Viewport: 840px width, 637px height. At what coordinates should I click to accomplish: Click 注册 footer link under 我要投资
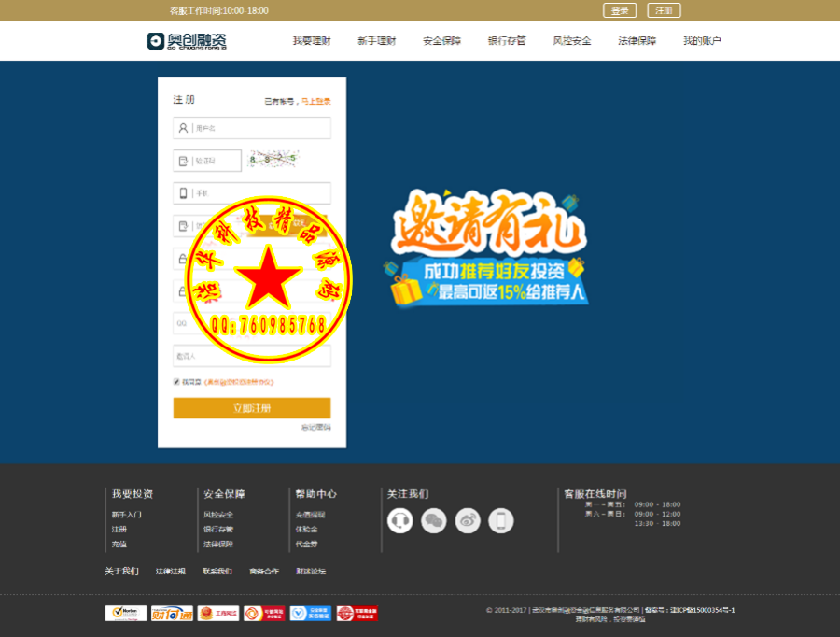coord(119,529)
